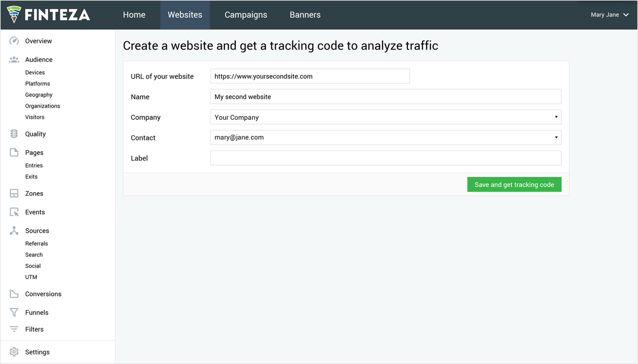Click the Conversions sidebar item
Screen dimensions: 638x364
coord(43,293)
